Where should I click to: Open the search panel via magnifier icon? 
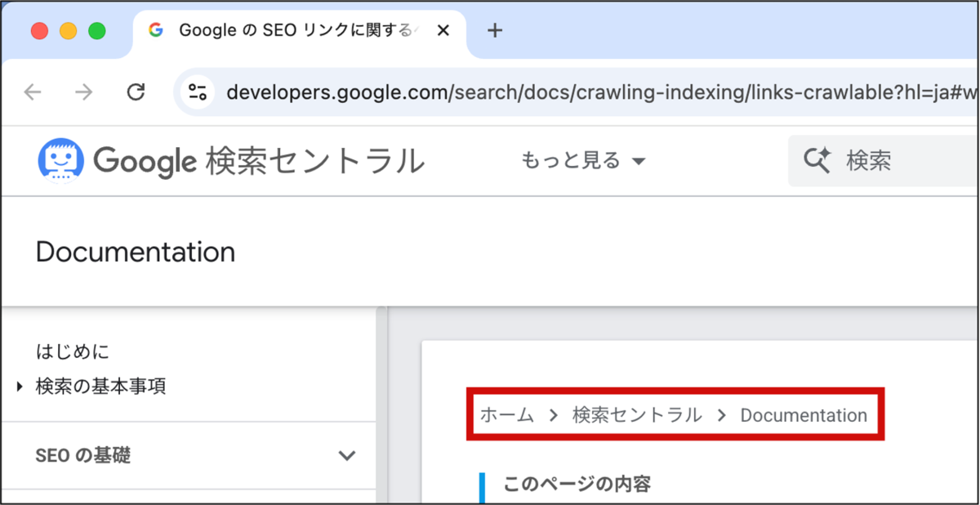click(817, 160)
